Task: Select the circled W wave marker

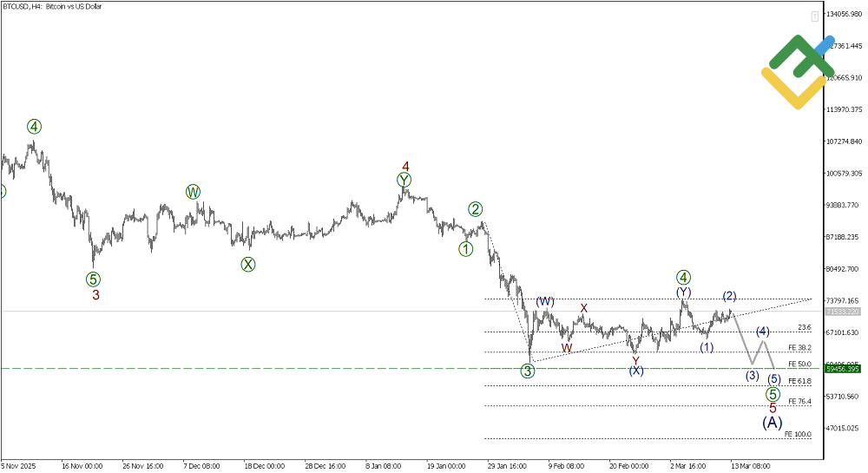Action: tap(193, 192)
